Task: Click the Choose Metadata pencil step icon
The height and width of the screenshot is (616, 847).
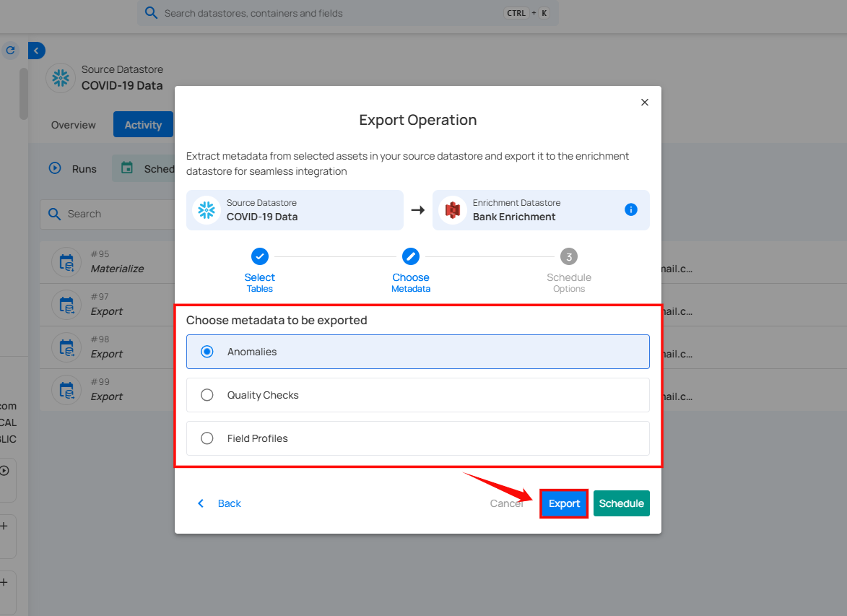Action: tap(411, 256)
